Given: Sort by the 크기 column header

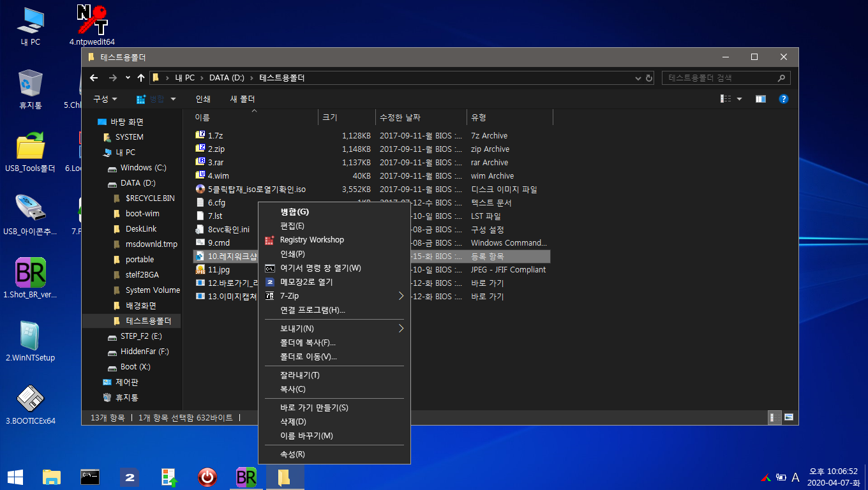Looking at the screenshot, I should click(x=347, y=117).
